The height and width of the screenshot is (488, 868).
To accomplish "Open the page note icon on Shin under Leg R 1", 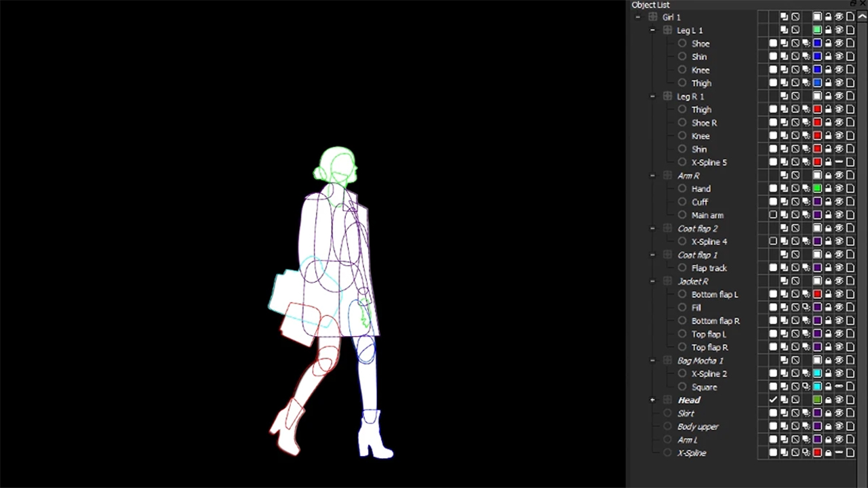I will (850, 148).
